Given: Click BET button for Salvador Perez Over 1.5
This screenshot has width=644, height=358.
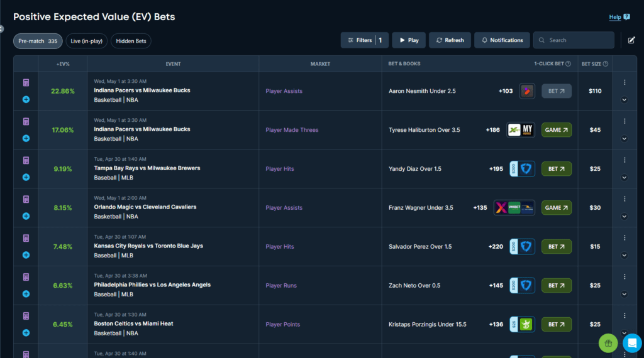Looking at the screenshot, I should coord(557,247).
